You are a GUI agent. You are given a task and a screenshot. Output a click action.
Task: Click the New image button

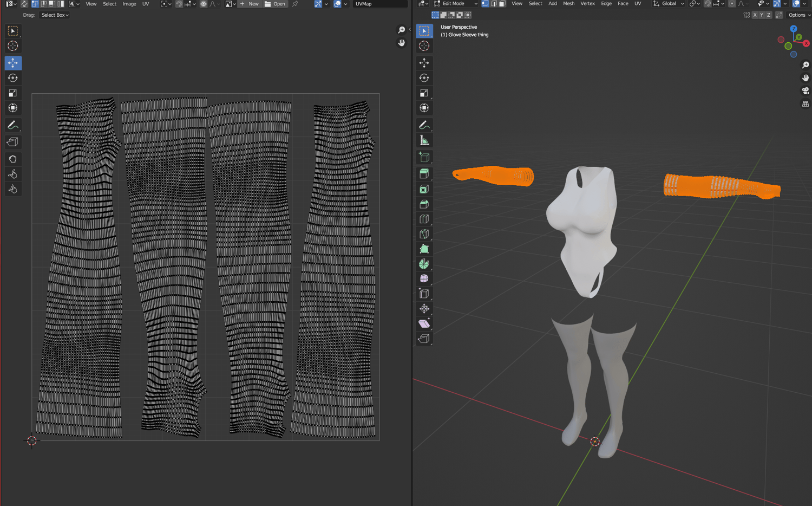pos(250,4)
